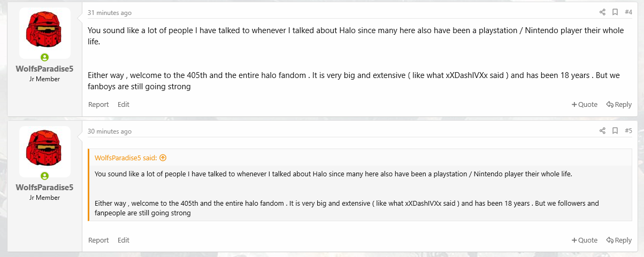Reply to post #4
Screen dimensions: 644x257
point(619,105)
